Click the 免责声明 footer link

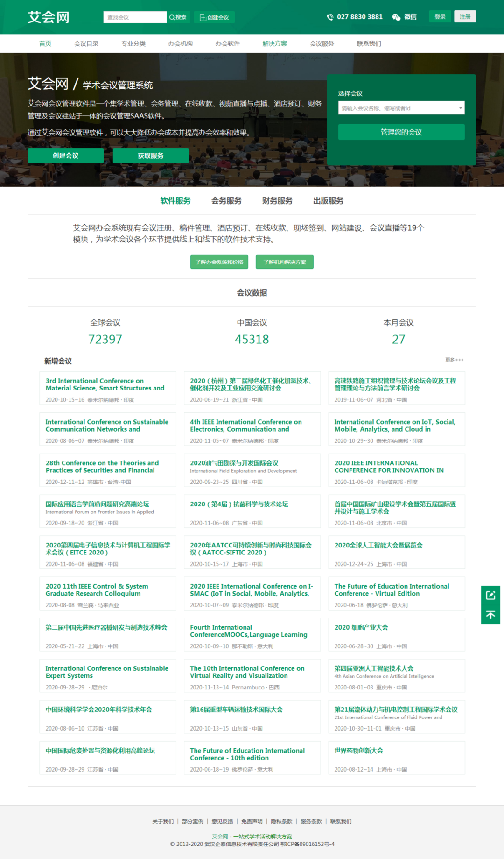[252, 821]
